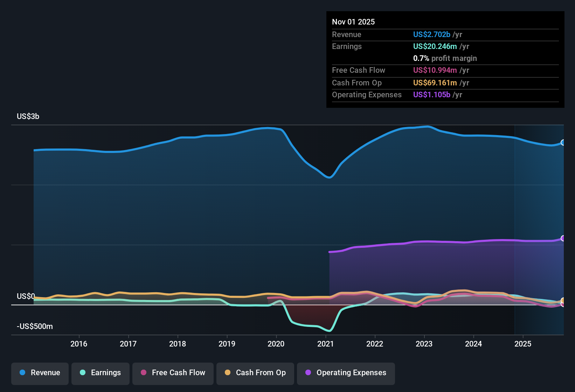Click the US$2.702b revenue value
Screen dimensions: 575x392
431,34
